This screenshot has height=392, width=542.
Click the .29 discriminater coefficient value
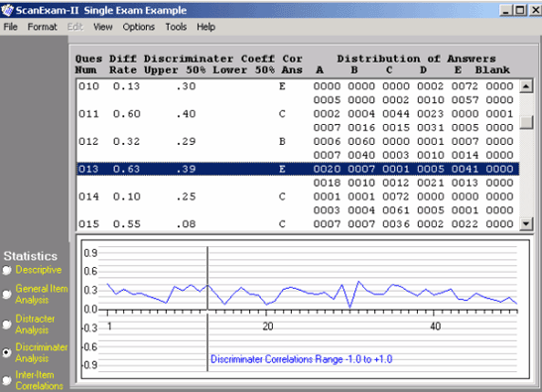pos(186,141)
